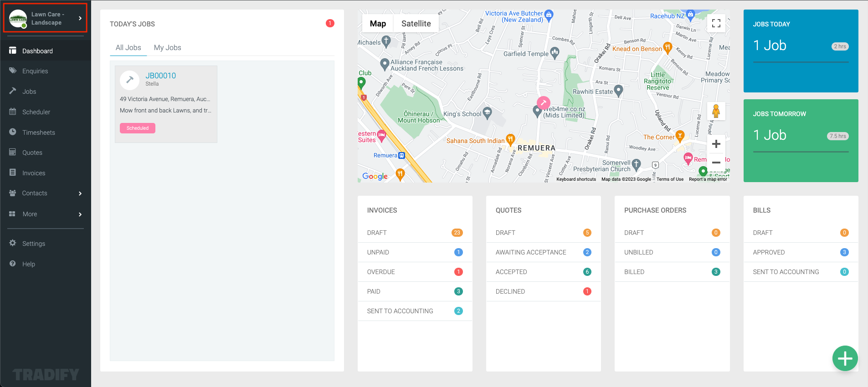Open the Enquiries tag icon in sidebar
Viewport: 868px width, 387px height.
coord(13,71)
